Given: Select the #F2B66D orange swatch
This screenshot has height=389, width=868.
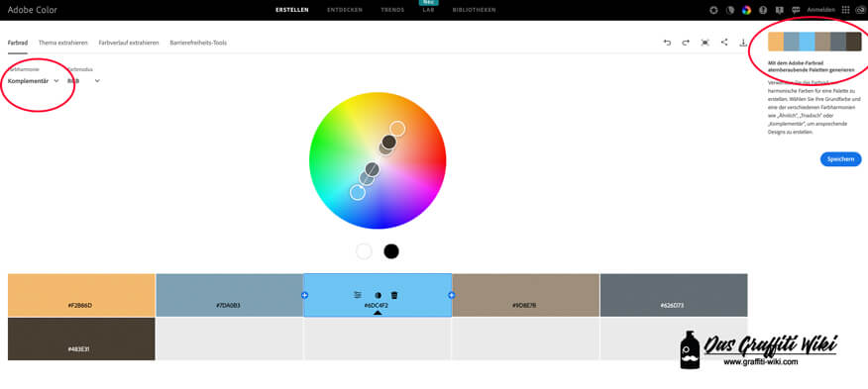Looking at the screenshot, I should tap(81, 295).
